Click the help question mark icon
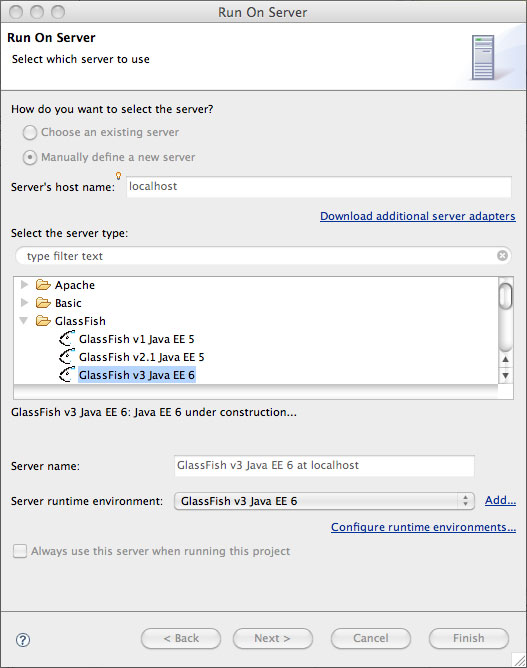 (x=23, y=639)
